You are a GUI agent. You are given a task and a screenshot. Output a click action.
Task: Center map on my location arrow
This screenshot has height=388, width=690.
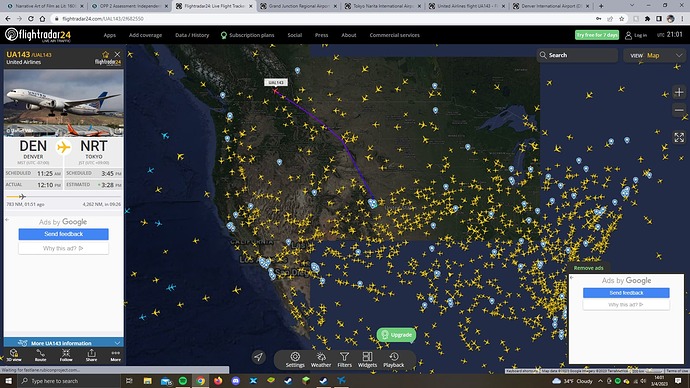coord(259,357)
